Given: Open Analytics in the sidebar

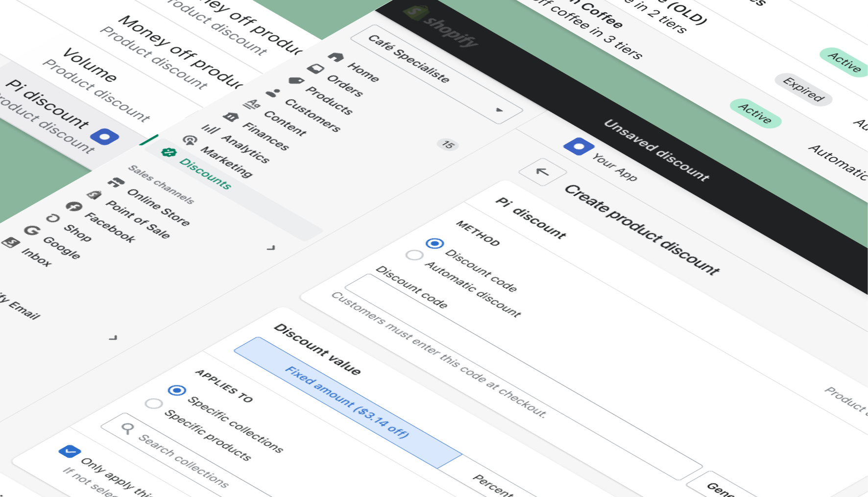Looking at the screenshot, I should pyautogui.click(x=245, y=149).
